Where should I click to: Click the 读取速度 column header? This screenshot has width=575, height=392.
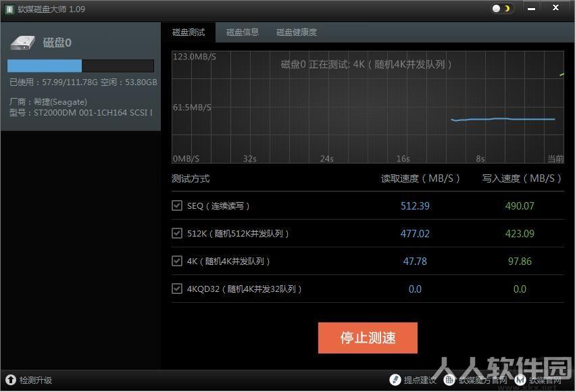pos(420,178)
